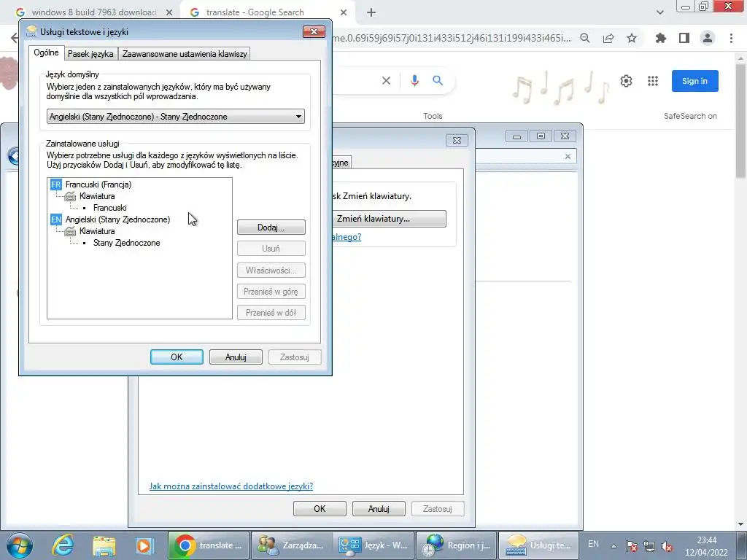
Task: Click OK in the Region dialog behind
Action: tap(320, 508)
